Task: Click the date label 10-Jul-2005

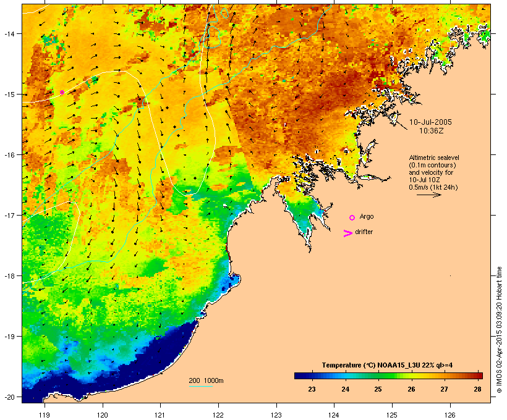Action: (430, 122)
